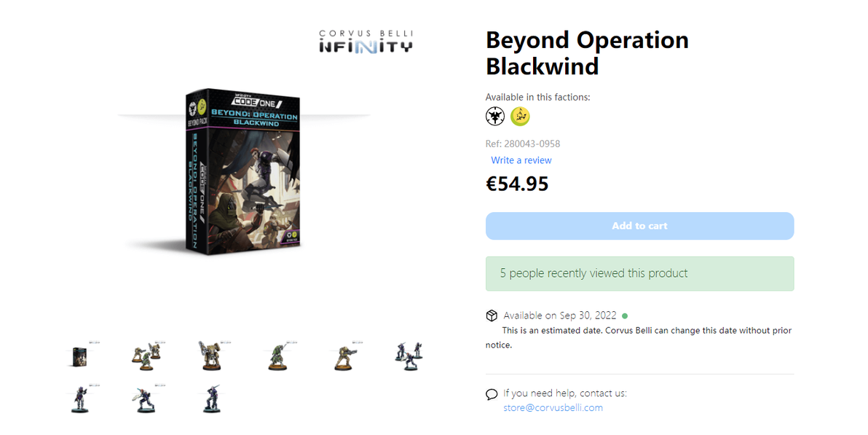The height and width of the screenshot is (435, 868).
Task: Select the three tan and green miniatures thumbnail
Action: (x=145, y=355)
